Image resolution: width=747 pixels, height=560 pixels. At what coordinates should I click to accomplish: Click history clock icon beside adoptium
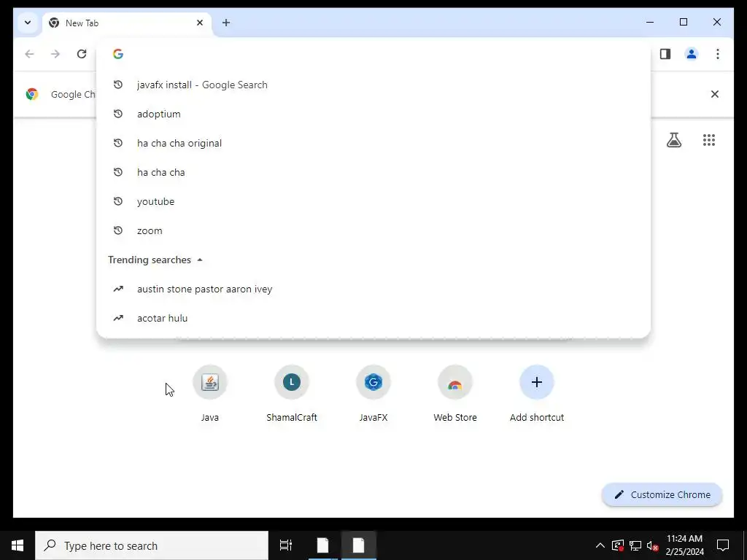[118, 114]
